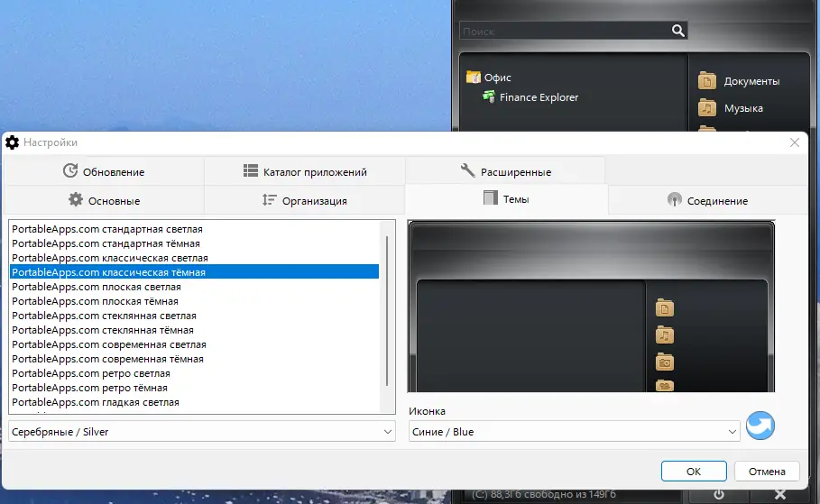Switch to the Обновление tab
Image resolution: width=820 pixels, height=504 pixels.
click(104, 171)
